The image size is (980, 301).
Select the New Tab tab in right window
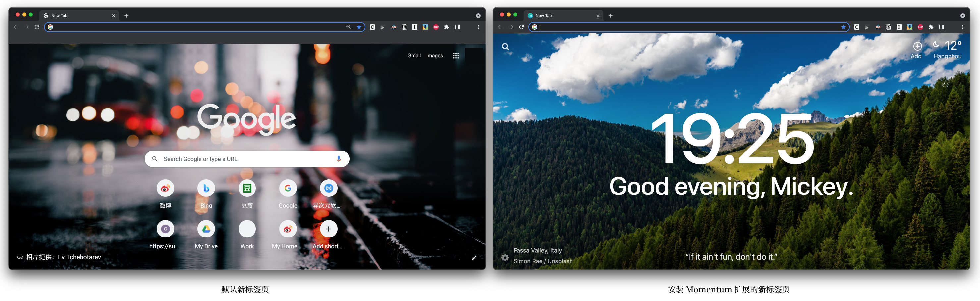point(564,16)
